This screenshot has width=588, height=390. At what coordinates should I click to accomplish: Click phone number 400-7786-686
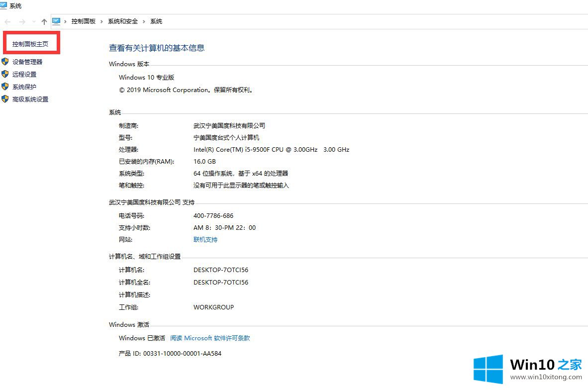213,215
